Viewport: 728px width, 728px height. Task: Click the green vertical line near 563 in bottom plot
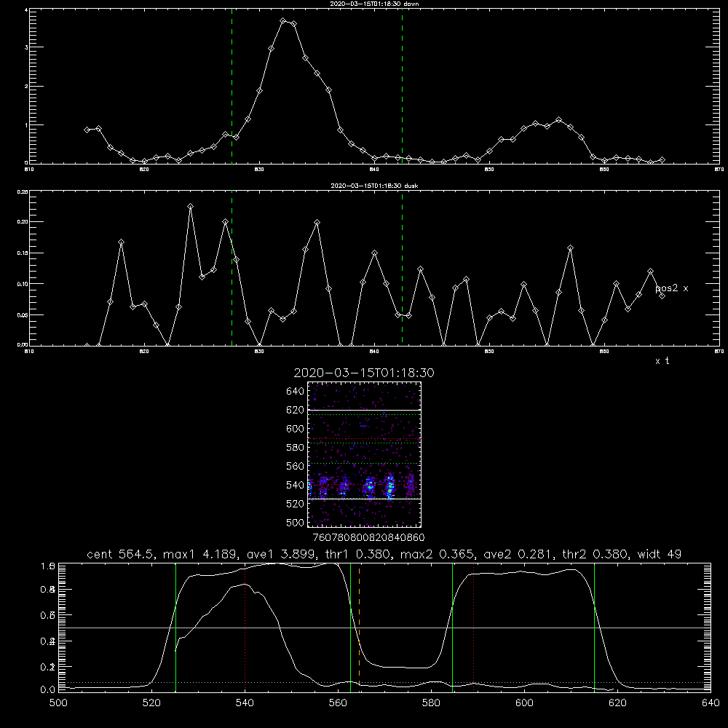click(351, 628)
